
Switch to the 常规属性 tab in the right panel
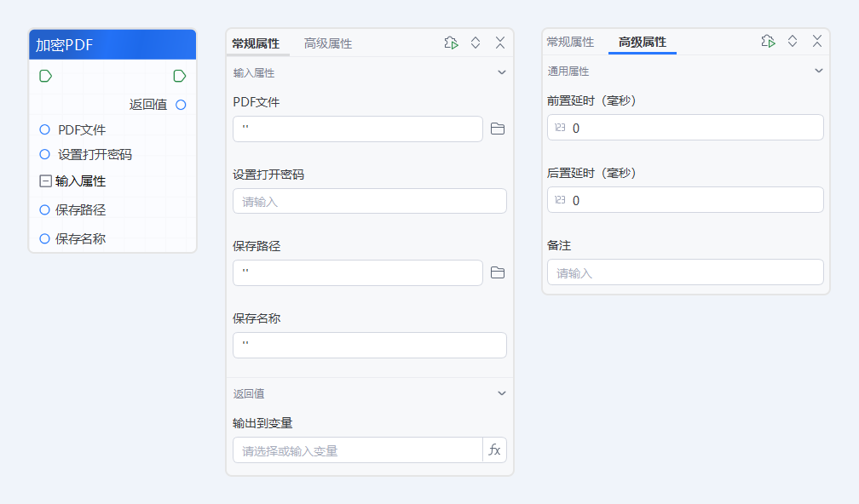[569, 41]
